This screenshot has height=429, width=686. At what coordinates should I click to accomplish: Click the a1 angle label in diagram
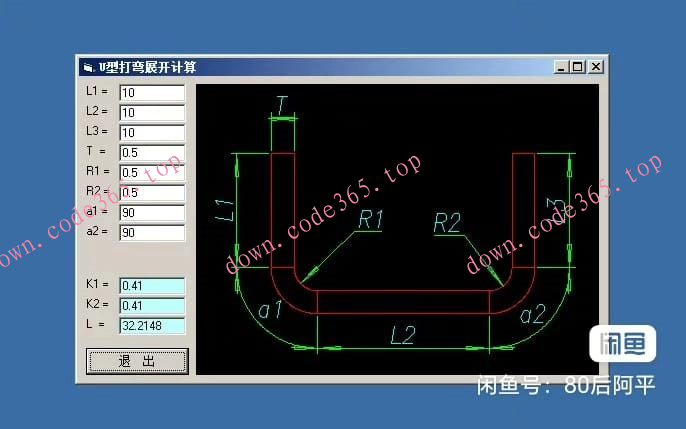point(270,310)
